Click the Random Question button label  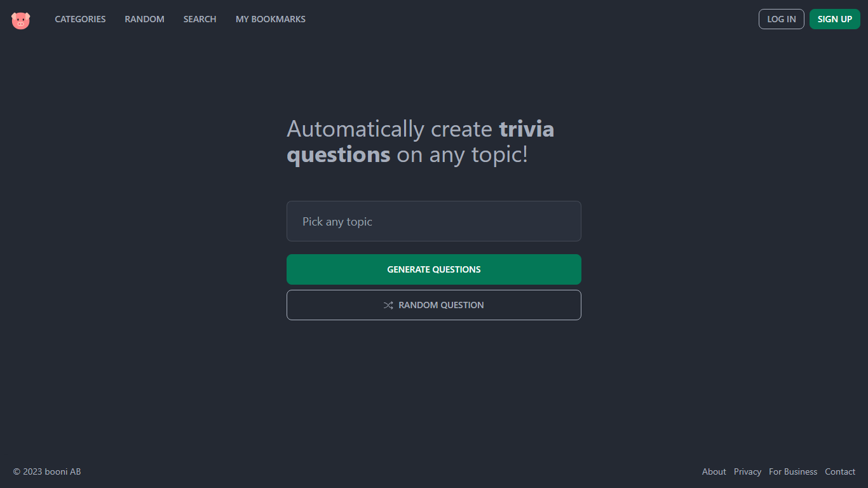coord(441,306)
